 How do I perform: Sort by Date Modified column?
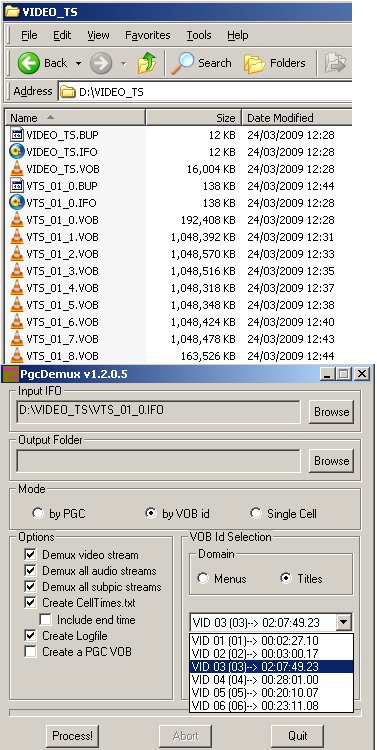click(297, 118)
